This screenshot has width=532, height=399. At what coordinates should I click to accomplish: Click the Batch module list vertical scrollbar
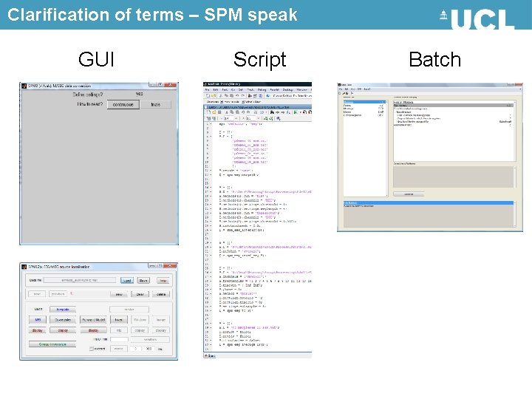386,149
